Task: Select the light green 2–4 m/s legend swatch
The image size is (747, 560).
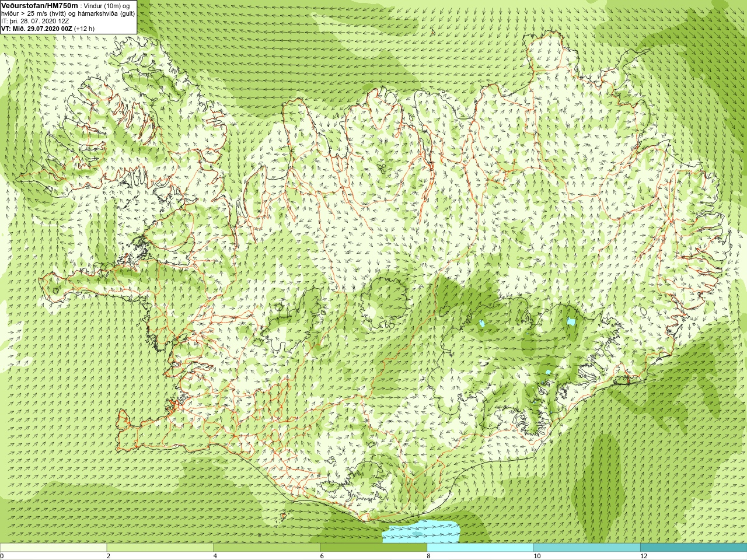Action: [x=160, y=548]
